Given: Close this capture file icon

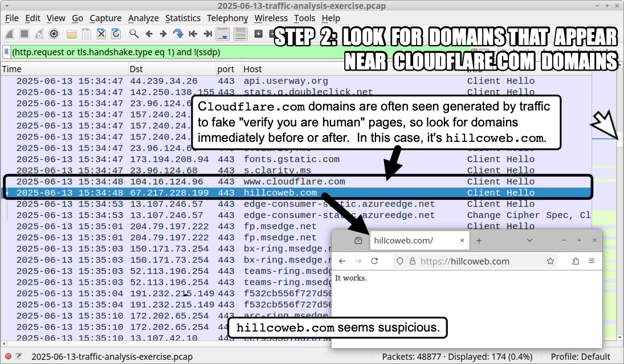Looking at the screenshot, I should coord(101,34).
